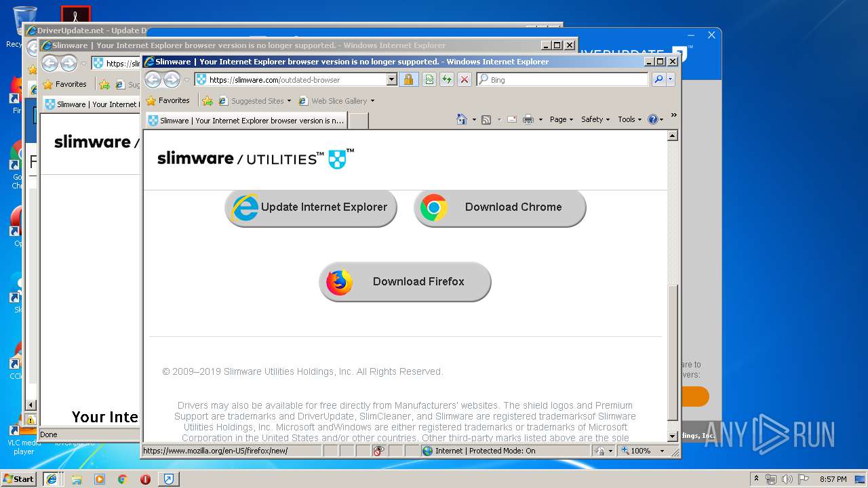Click the security lock icon beside the address
The width and height of the screenshot is (868, 488).
pyautogui.click(x=408, y=79)
